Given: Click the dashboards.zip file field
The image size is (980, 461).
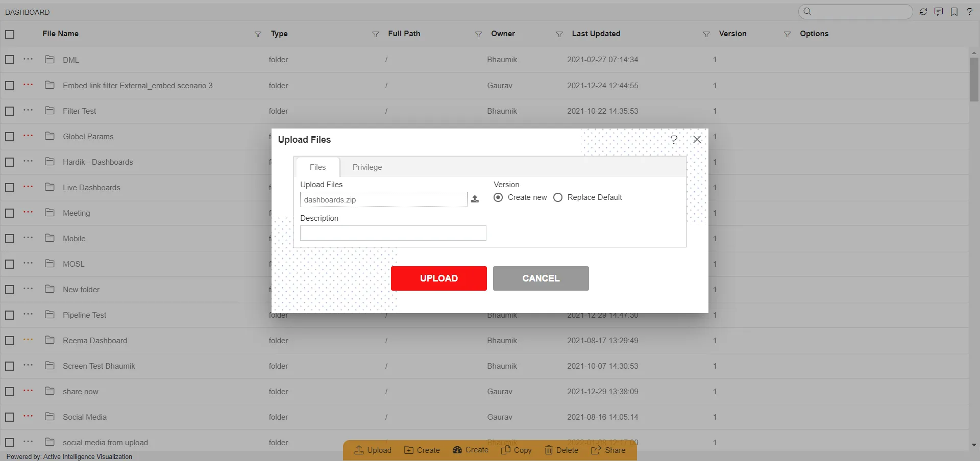Looking at the screenshot, I should click(384, 199).
